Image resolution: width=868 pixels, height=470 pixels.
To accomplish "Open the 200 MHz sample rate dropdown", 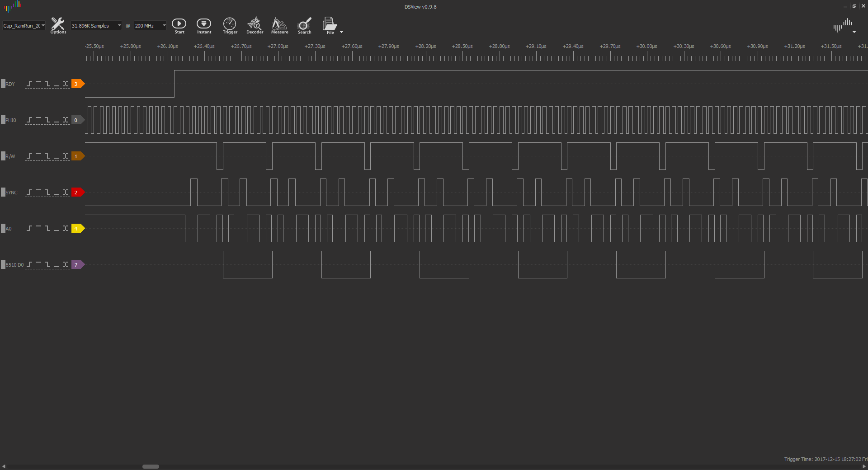I will [150, 26].
